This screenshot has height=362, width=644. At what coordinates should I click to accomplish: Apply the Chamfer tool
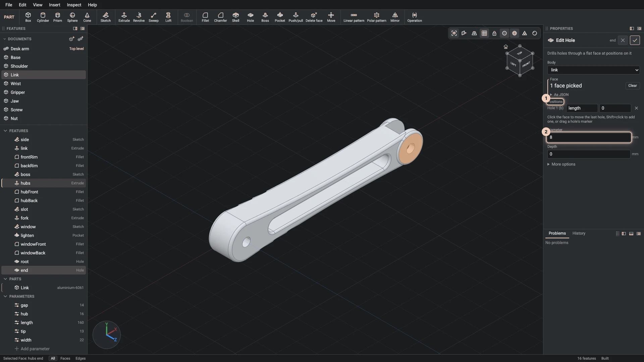point(220,17)
